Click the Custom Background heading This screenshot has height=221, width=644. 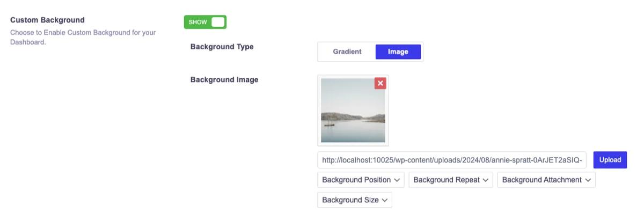[x=48, y=20]
